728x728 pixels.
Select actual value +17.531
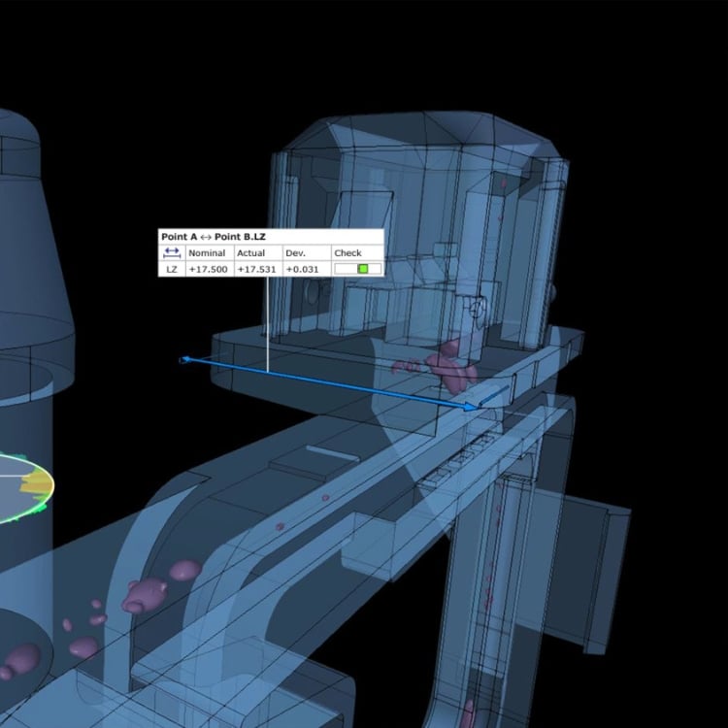pyautogui.click(x=256, y=269)
